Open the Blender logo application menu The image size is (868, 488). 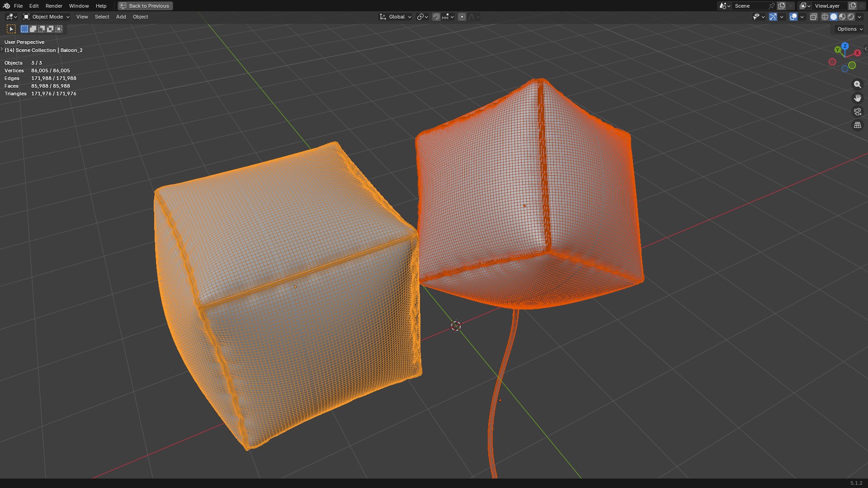(x=6, y=6)
